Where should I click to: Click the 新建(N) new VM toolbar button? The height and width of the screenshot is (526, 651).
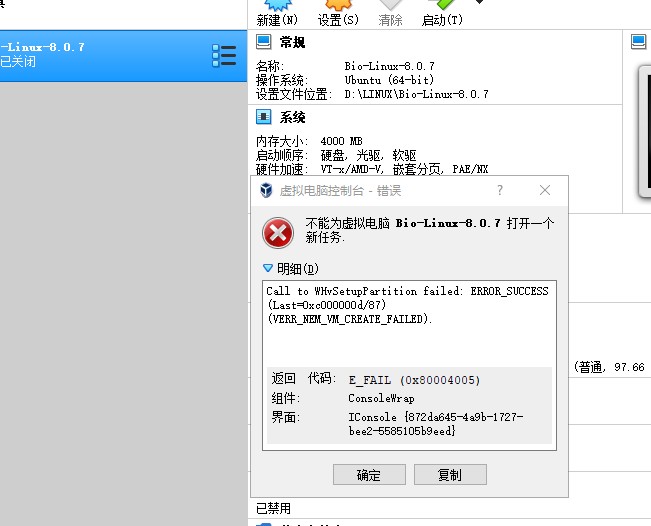click(277, 14)
